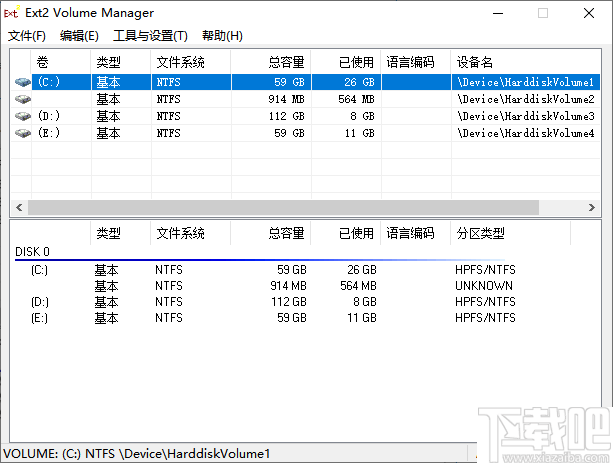
Task: Click the 总容量 header in the disk panel
Action: (271, 233)
